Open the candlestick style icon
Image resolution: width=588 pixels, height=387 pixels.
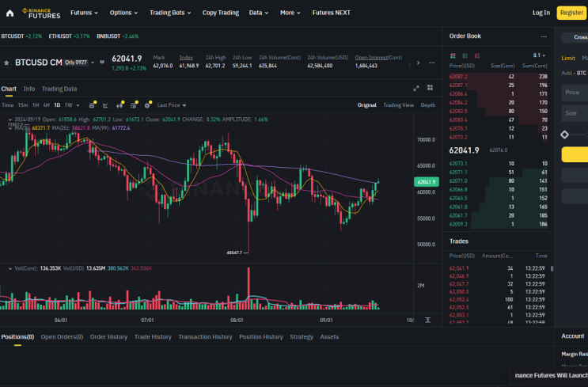click(119, 105)
